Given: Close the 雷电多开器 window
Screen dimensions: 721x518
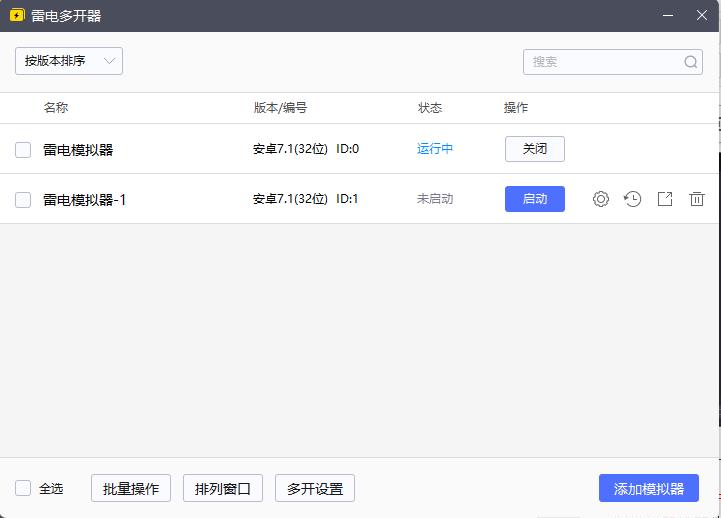Looking at the screenshot, I should click(702, 16).
